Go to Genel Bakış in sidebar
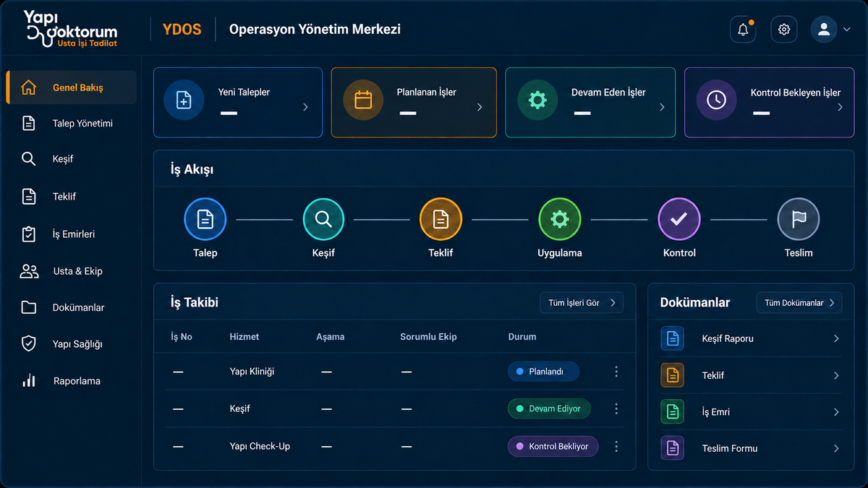The height and width of the screenshot is (488, 868). 71,87
